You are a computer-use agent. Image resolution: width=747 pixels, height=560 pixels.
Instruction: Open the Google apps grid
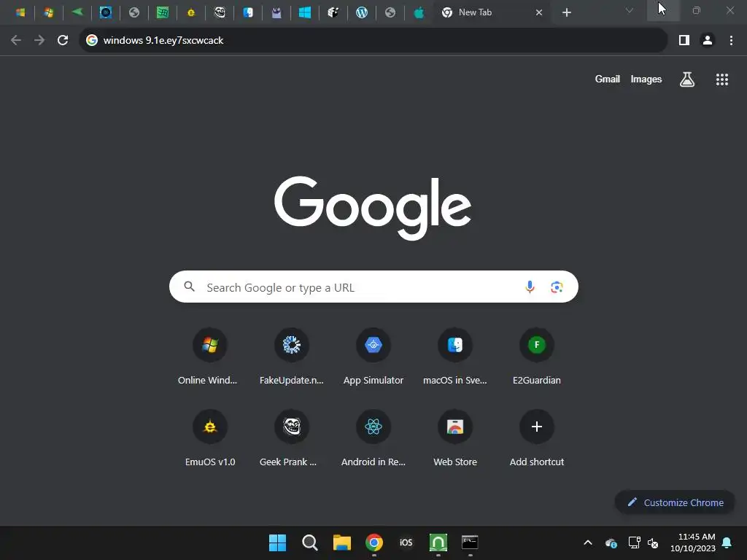pyautogui.click(x=721, y=79)
